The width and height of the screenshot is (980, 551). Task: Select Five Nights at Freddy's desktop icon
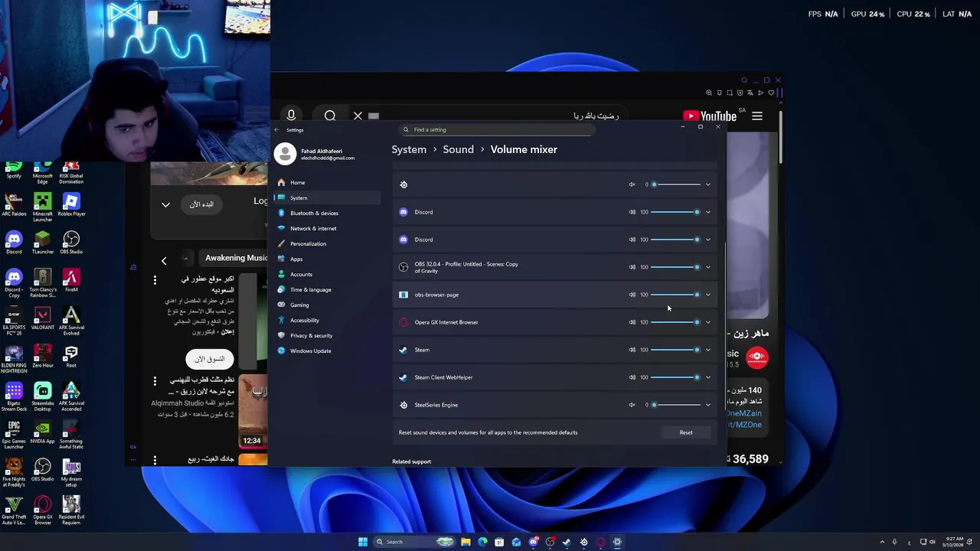(x=14, y=473)
